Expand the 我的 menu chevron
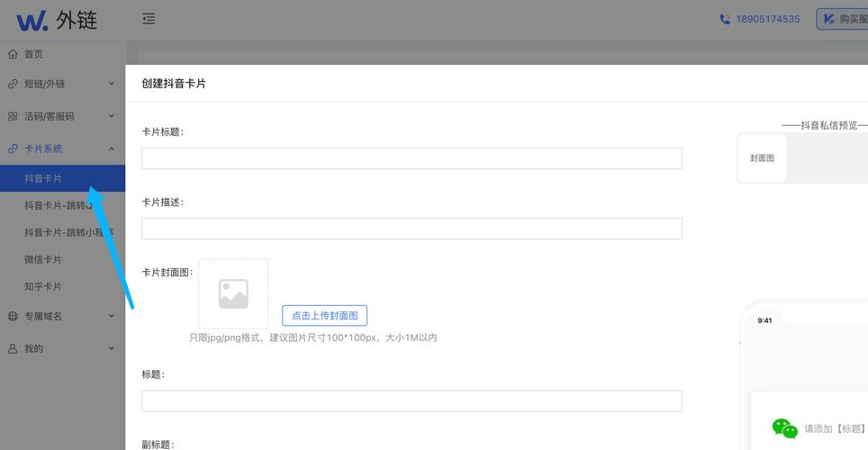 click(112, 348)
